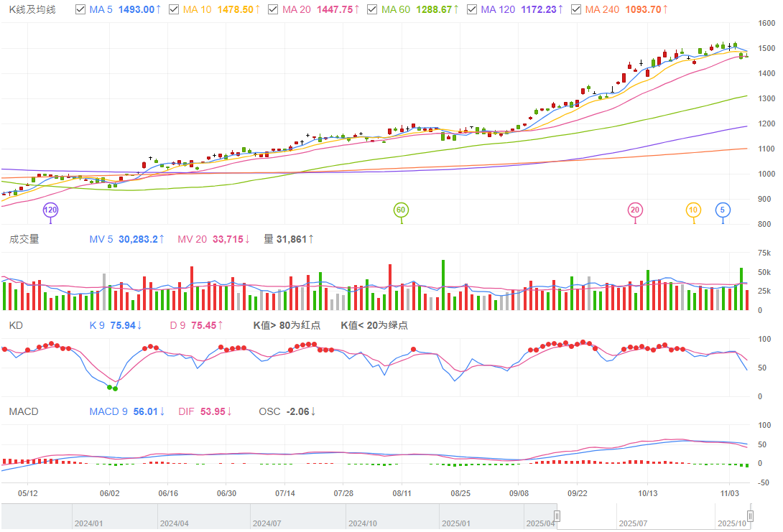The image size is (783, 532).
Task: Disable the MA 20 checkbox
Action: (x=272, y=9)
